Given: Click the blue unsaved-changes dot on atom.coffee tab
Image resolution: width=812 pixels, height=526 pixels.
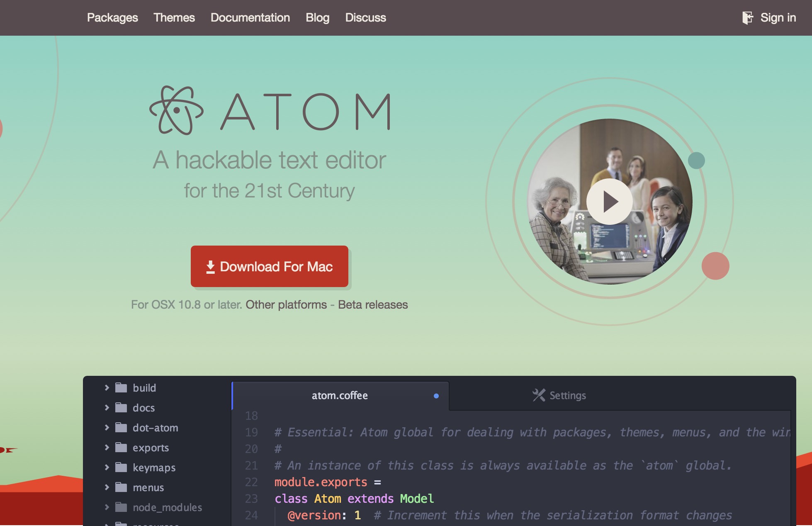Looking at the screenshot, I should 436,395.
